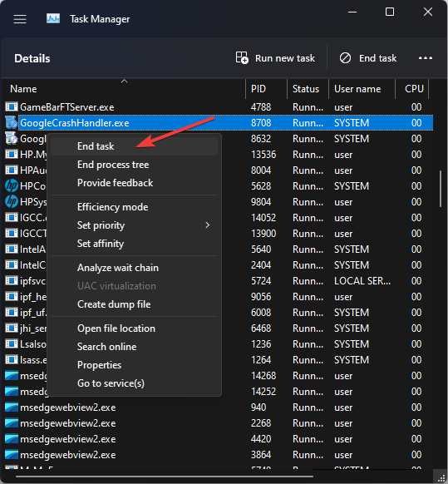Sort processes by the PID column
448x484 pixels.
[258, 89]
